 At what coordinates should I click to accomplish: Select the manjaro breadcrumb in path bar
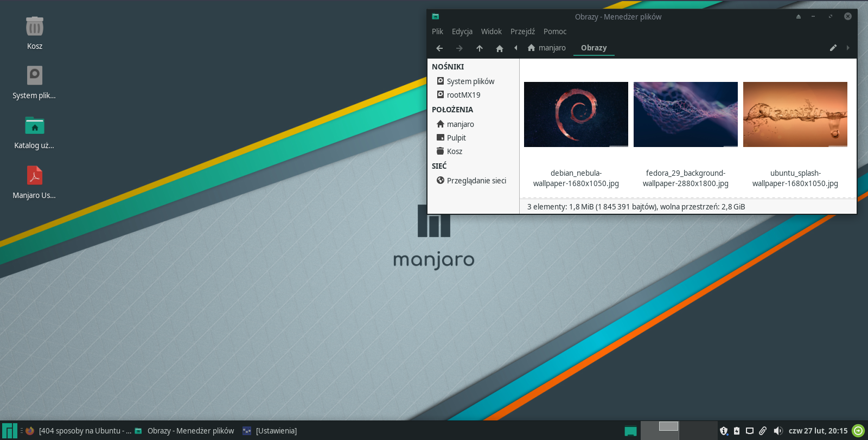tap(547, 48)
